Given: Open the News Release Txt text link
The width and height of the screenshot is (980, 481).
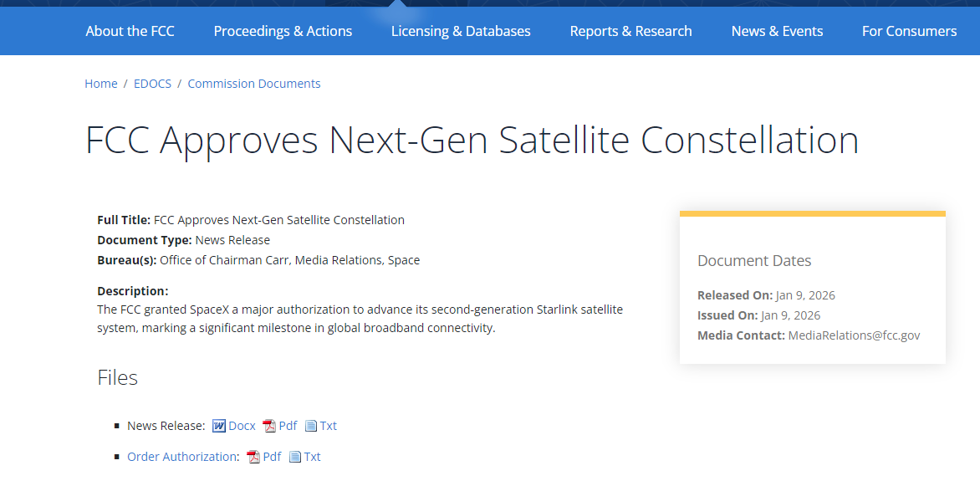Looking at the screenshot, I should pos(329,426).
